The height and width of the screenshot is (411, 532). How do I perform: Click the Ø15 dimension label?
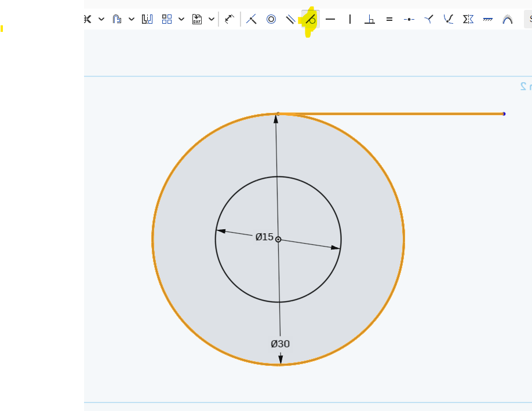264,237
